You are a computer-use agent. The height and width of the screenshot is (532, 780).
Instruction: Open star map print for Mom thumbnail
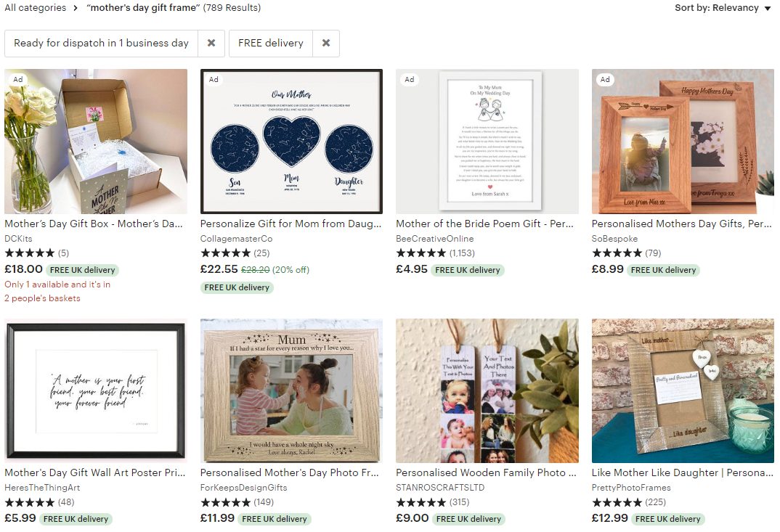click(291, 142)
